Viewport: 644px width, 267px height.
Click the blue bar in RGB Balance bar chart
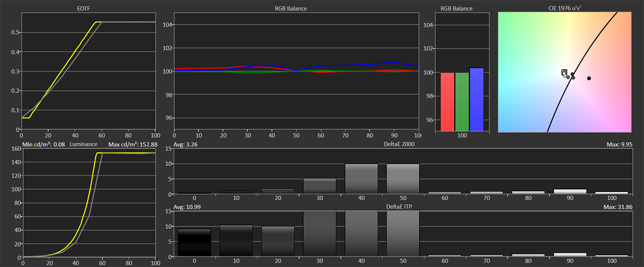click(x=476, y=100)
